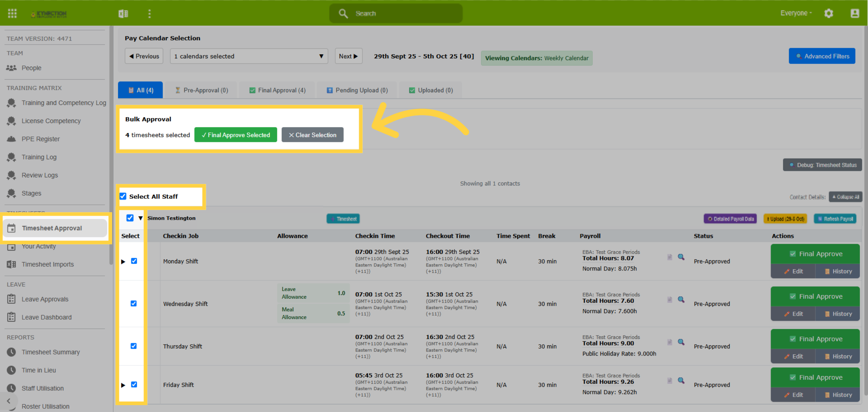
Task: Untick the Select All Staff checkbox
Action: (x=123, y=196)
